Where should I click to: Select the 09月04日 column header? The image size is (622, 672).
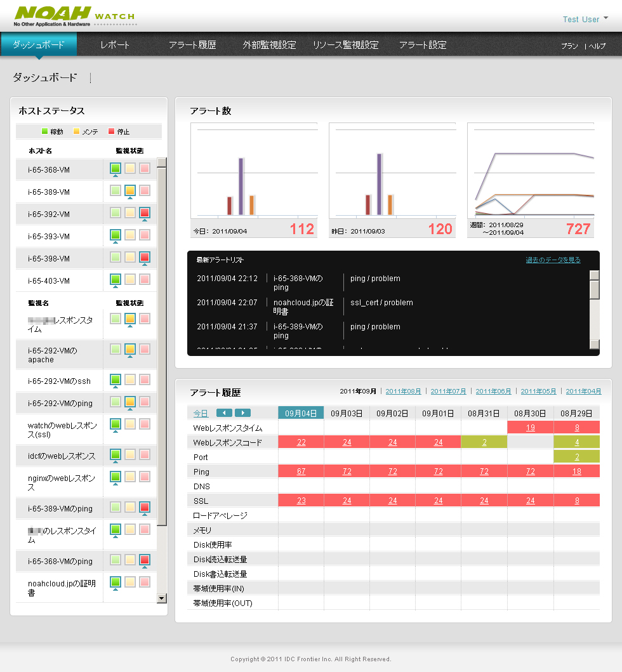(x=301, y=413)
